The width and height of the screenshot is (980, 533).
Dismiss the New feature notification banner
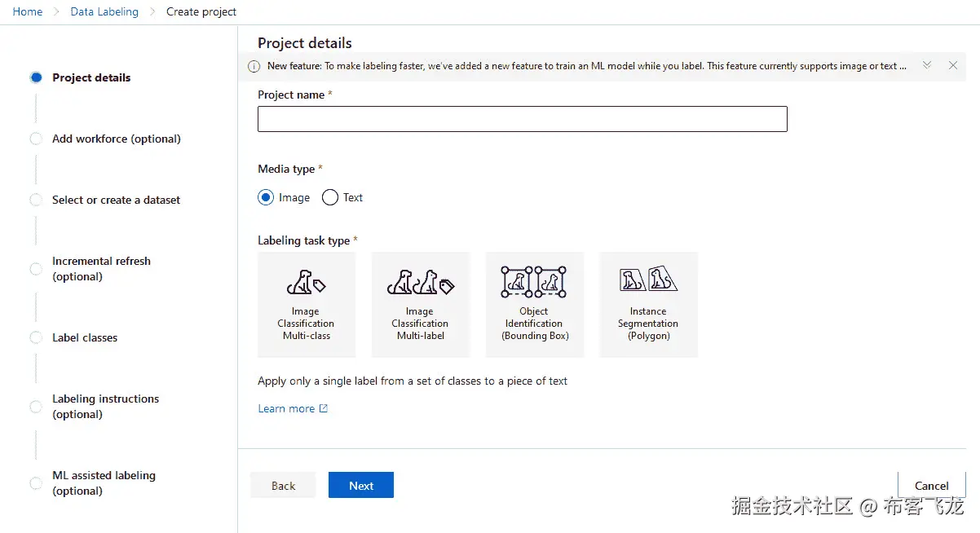point(952,65)
